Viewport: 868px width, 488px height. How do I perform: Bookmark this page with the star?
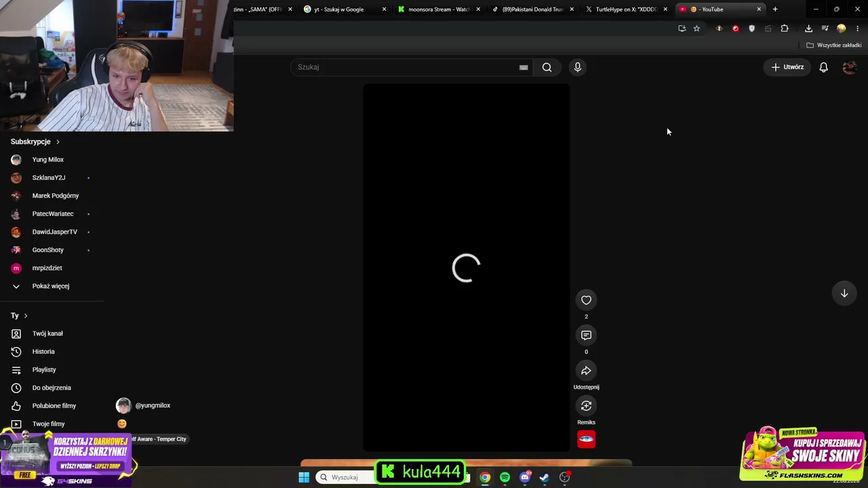pos(696,28)
